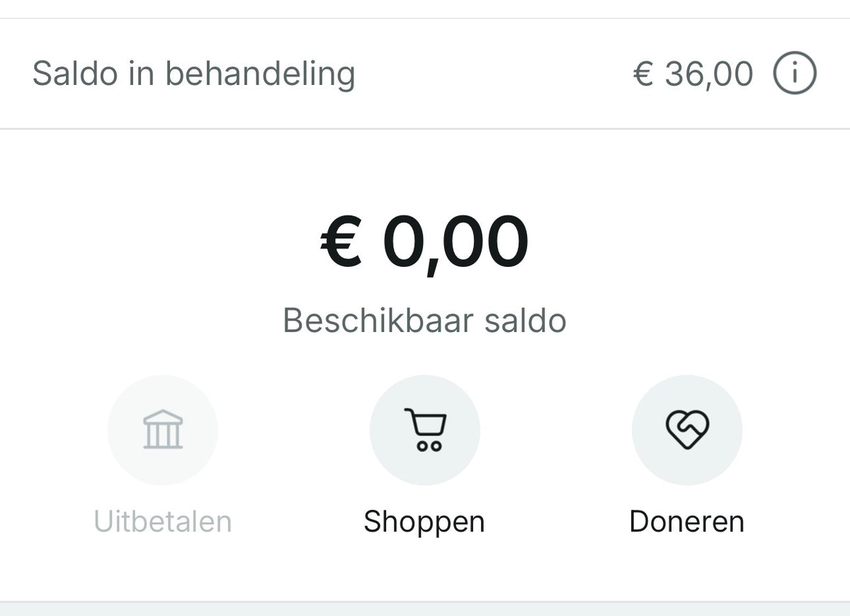This screenshot has width=850, height=616.
Task: Click the shopping cart icon
Action: click(425, 429)
